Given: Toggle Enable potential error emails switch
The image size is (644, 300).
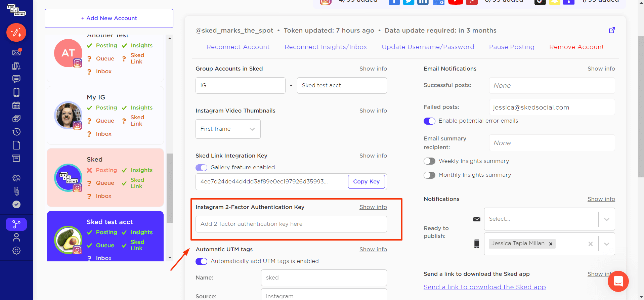Looking at the screenshot, I should pyautogui.click(x=429, y=121).
